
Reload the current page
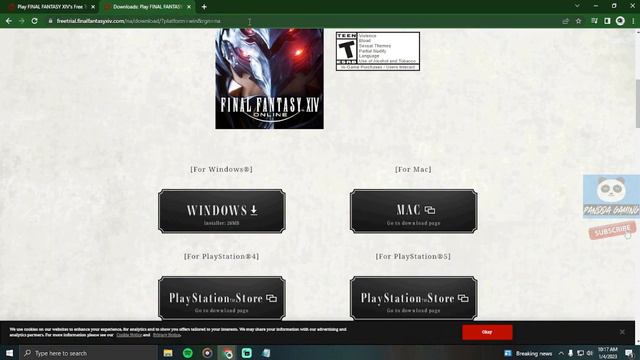[x=35, y=21]
